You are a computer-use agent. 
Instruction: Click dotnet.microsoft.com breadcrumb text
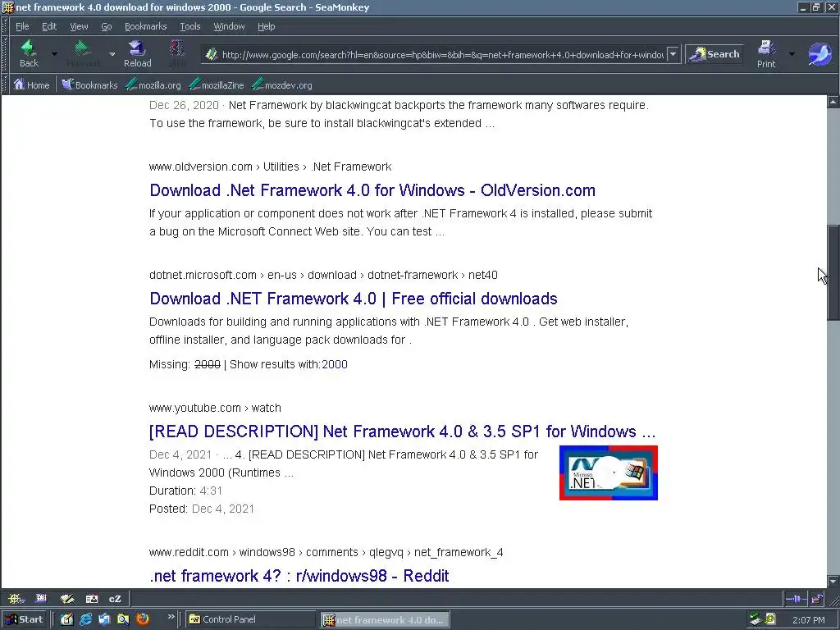click(203, 275)
